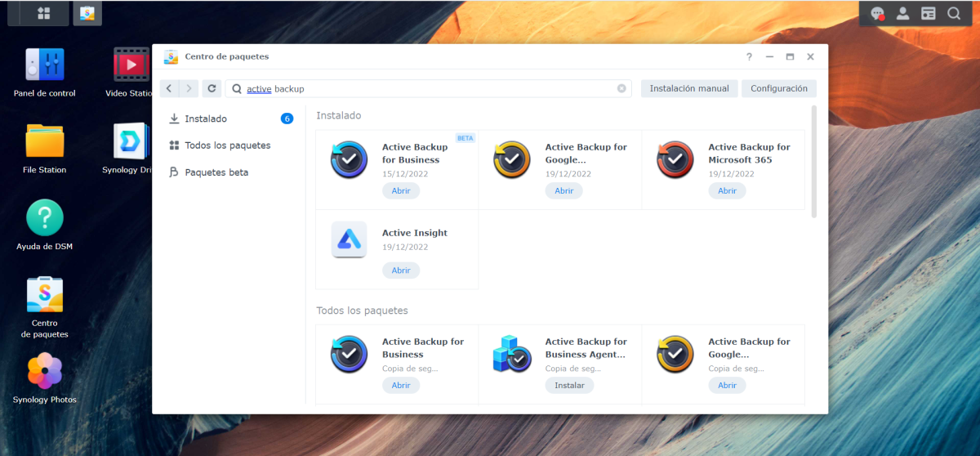
Task: Open the widgets panel icon
Action: pos(929,13)
